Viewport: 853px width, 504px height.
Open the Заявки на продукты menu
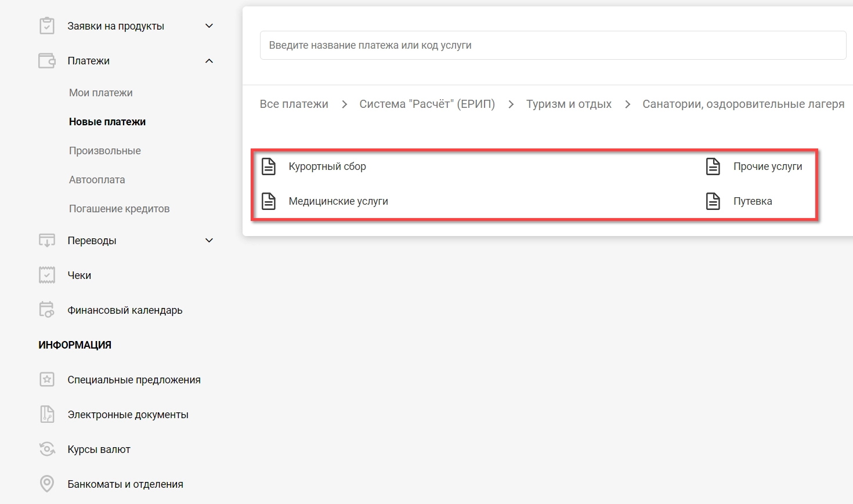click(x=116, y=26)
